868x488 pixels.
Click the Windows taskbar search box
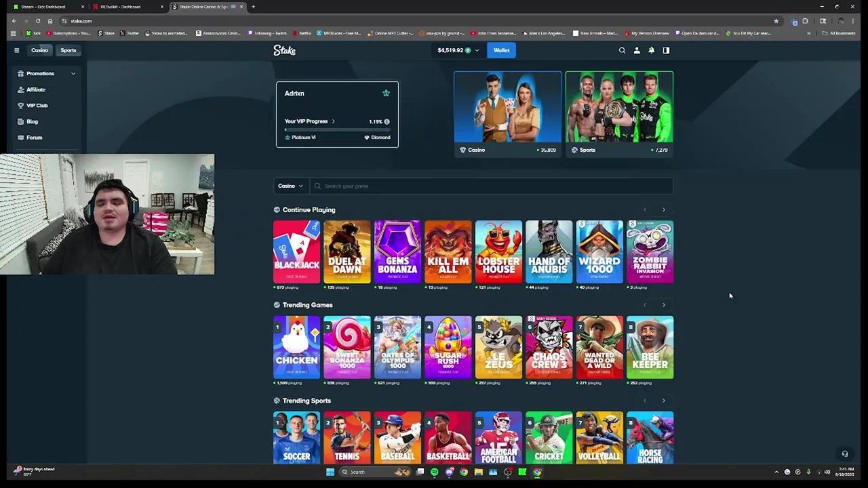[375, 472]
